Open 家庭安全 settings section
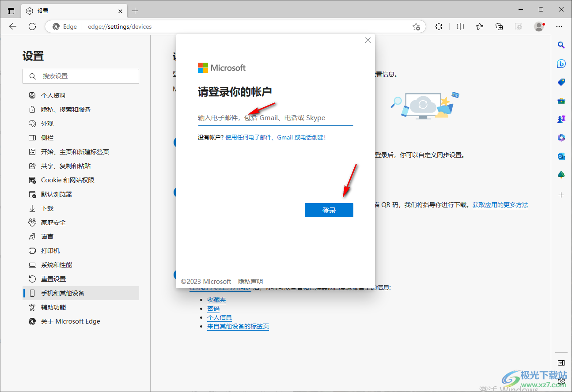Viewport: 572px width, 392px height. [x=81, y=222]
